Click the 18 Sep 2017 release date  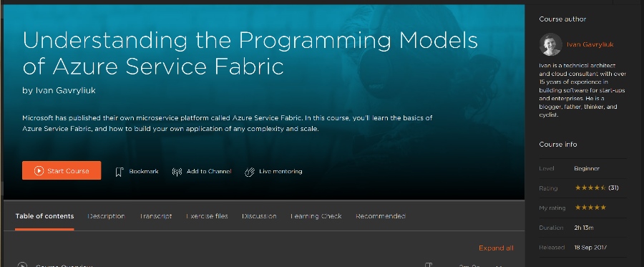(590, 247)
